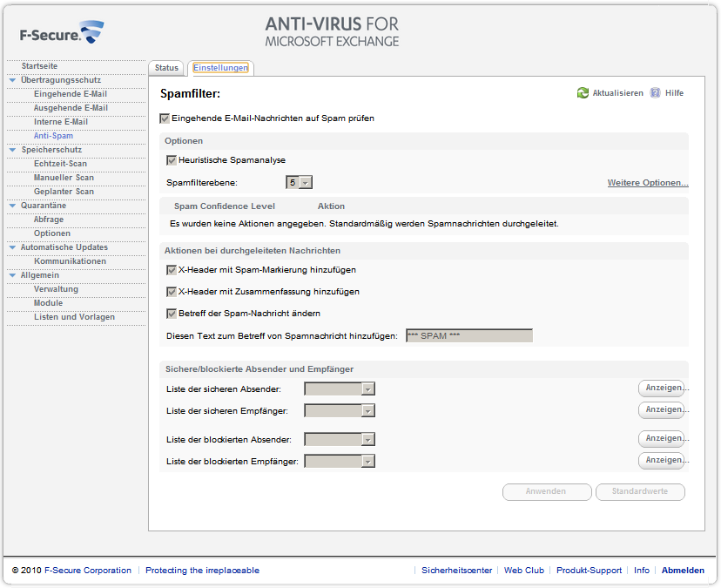Image resolution: width=721 pixels, height=588 pixels.
Task: Open Interne E-Mail in sidebar
Action: 61,122
